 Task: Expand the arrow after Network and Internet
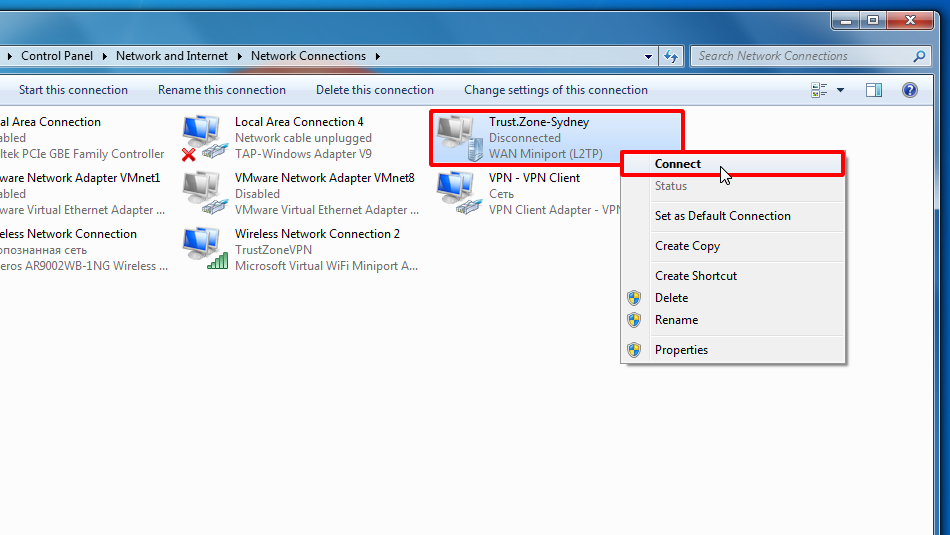(240, 56)
